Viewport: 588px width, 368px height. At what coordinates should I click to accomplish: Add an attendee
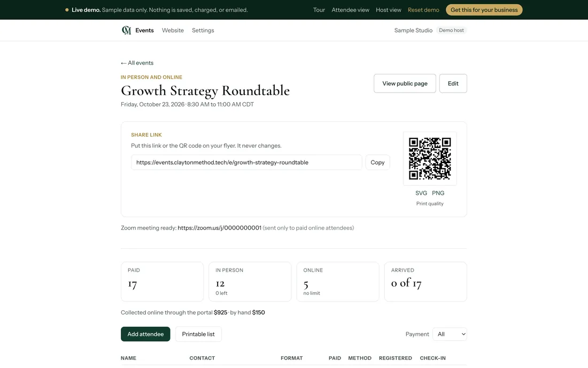(x=145, y=334)
